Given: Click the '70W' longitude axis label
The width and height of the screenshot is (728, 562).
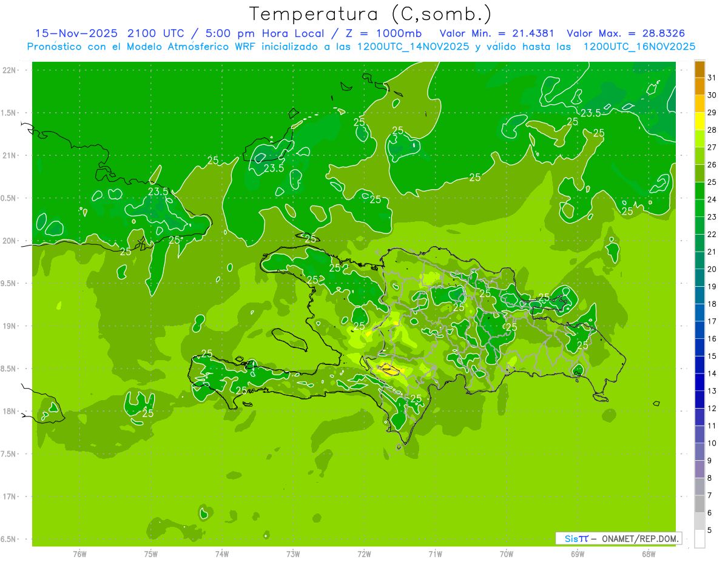Looking at the screenshot, I should pos(507,554).
